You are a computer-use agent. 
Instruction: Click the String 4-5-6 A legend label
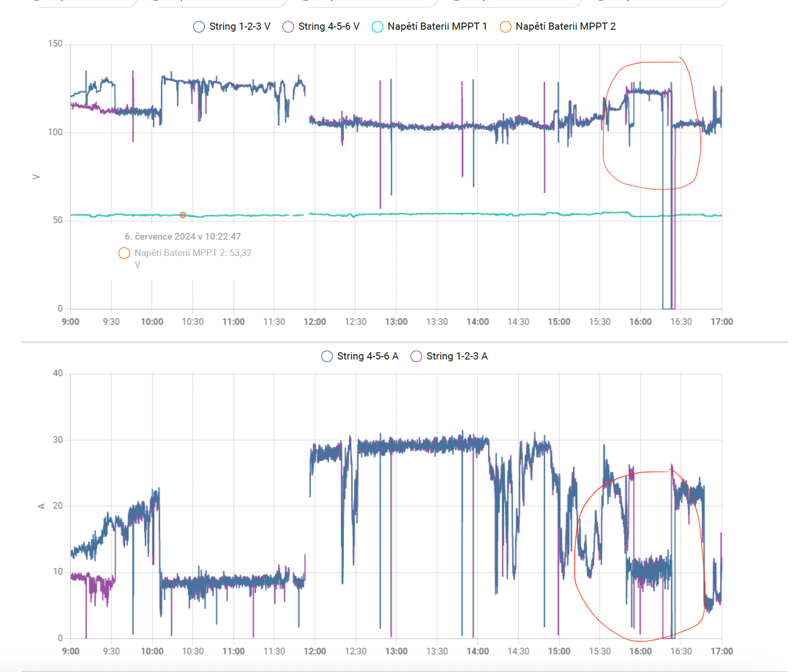coord(367,356)
